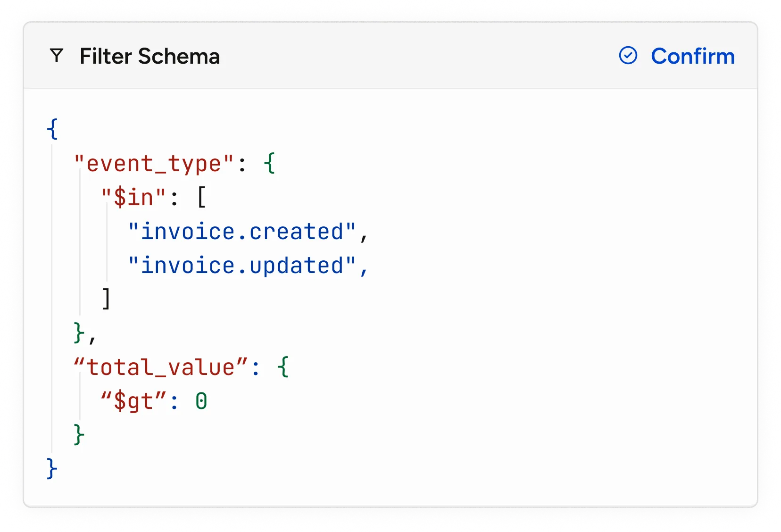781x532 pixels.
Task: Click the opening square bracket of $in array
Action: tap(201, 197)
